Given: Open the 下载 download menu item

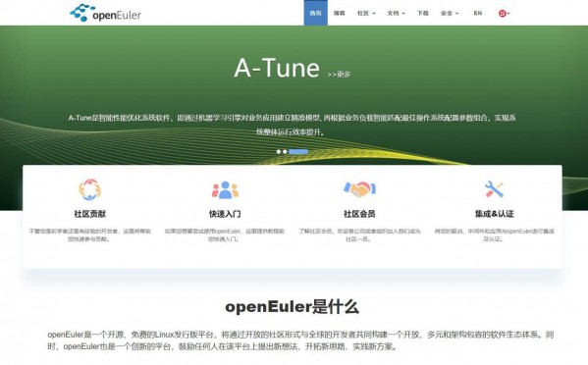Looking at the screenshot, I should tap(423, 13).
